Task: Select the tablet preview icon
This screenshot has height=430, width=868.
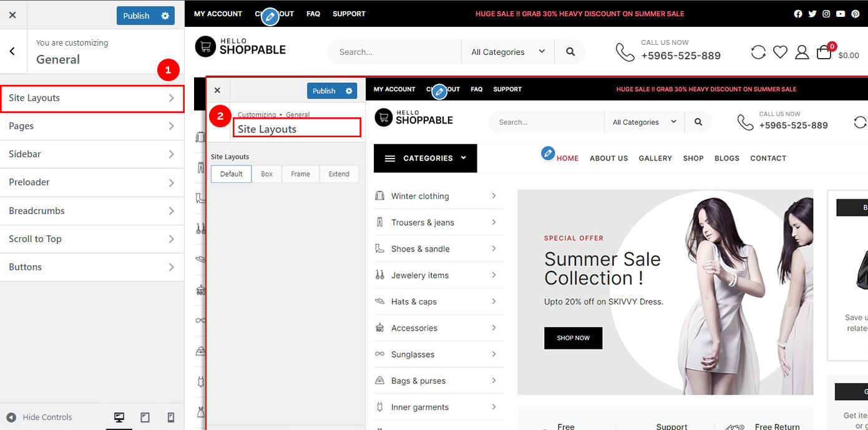Action: 145,417
